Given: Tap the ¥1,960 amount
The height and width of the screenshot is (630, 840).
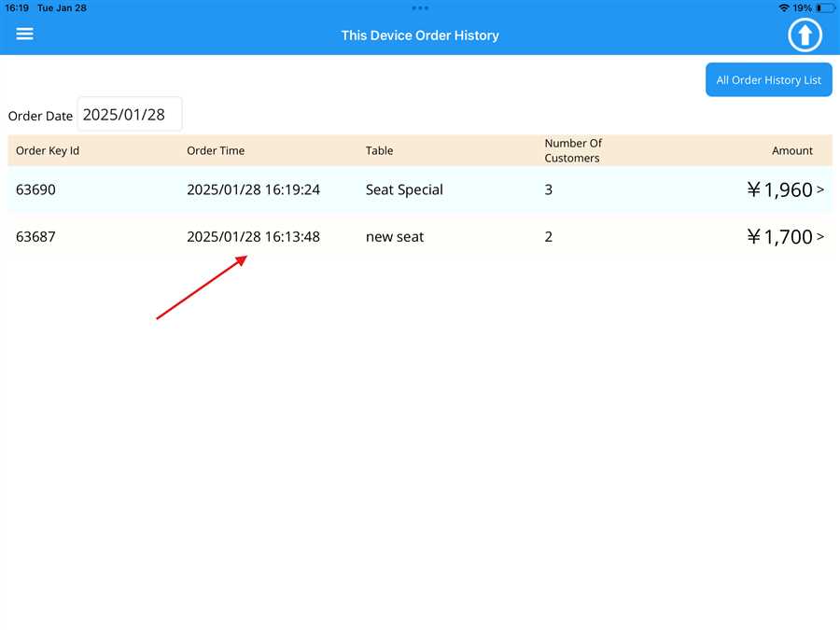Looking at the screenshot, I should pyautogui.click(x=779, y=189).
